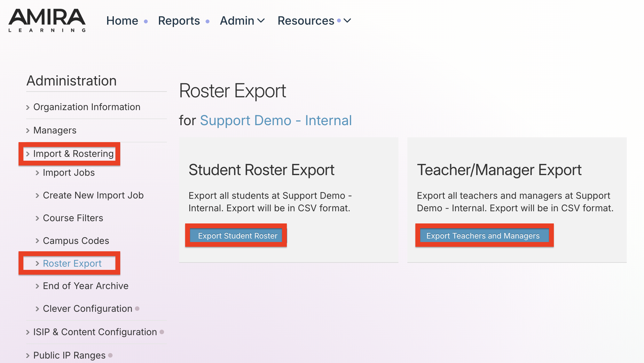Open Organization Information section

tap(87, 107)
